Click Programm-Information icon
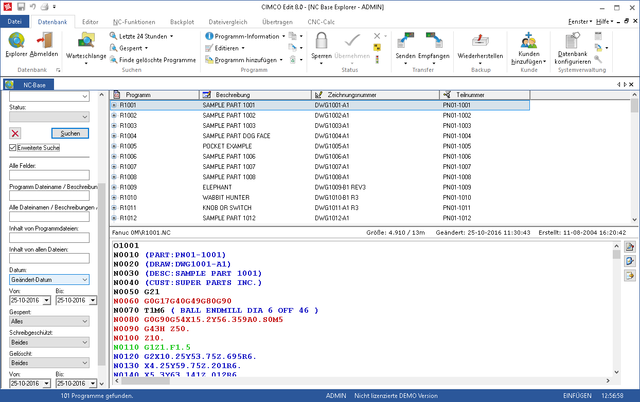This screenshot has width=640, height=402. [x=209, y=36]
